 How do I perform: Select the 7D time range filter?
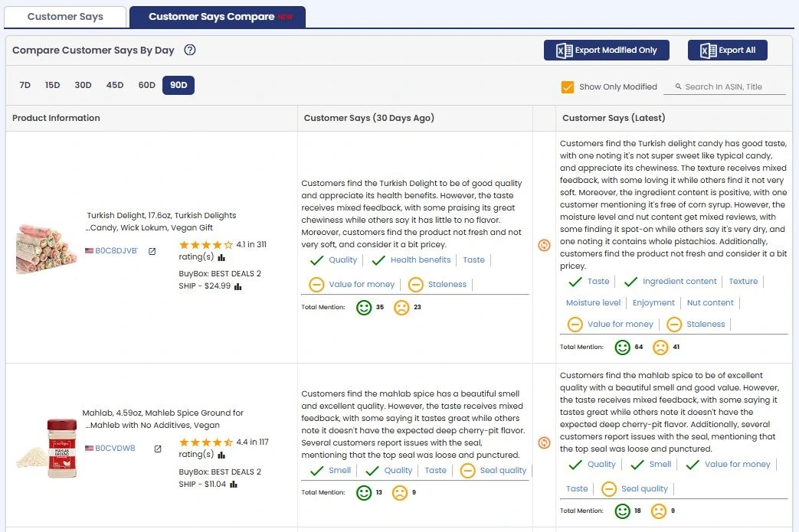click(25, 85)
